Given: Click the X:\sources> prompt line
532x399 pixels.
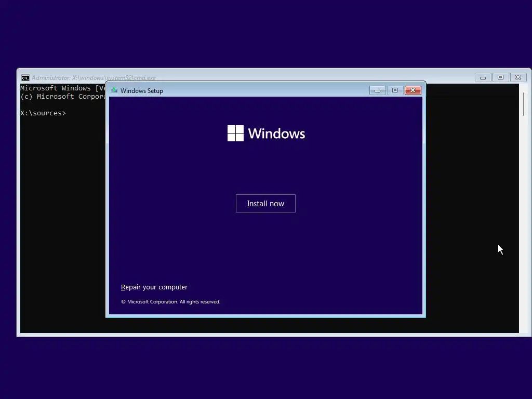Looking at the screenshot, I should [x=43, y=113].
